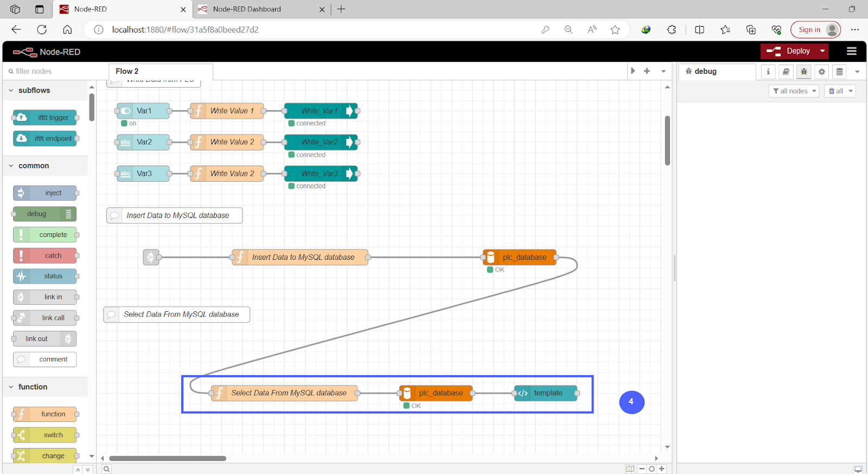The height and width of the screenshot is (474, 868).
Task: Pick the switch palette node
Action: tap(45, 435)
